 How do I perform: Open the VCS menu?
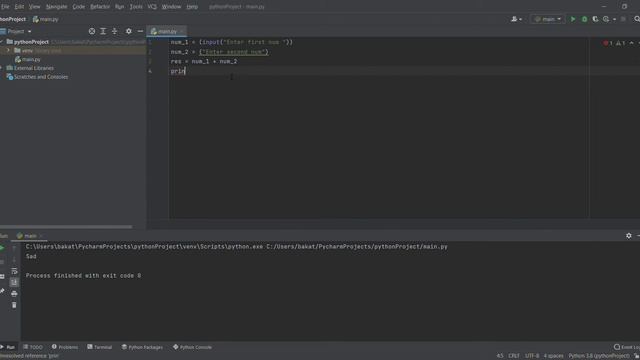click(152, 7)
